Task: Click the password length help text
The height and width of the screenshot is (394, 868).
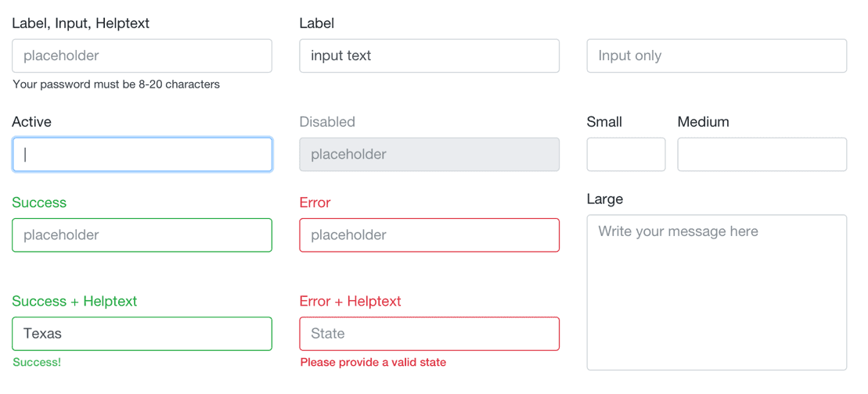Action: (x=117, y=84)
